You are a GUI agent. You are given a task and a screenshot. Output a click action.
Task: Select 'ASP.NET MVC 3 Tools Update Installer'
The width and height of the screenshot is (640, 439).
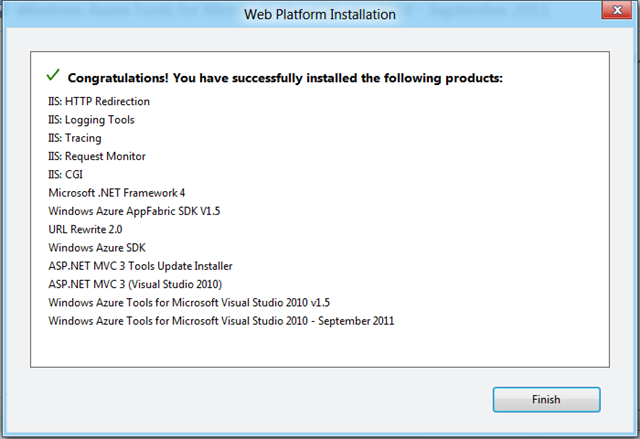pos(140,266)
